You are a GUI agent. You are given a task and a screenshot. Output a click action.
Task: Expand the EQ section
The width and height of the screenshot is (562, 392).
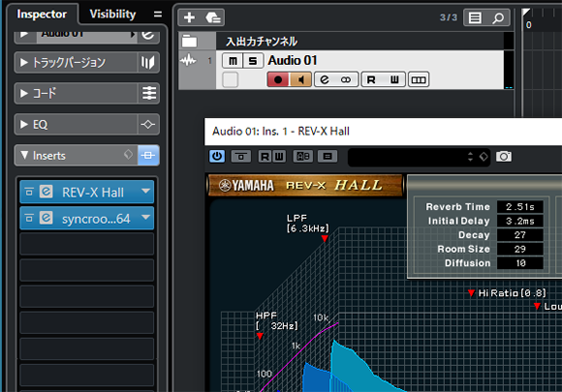click(x=23, y=124)
